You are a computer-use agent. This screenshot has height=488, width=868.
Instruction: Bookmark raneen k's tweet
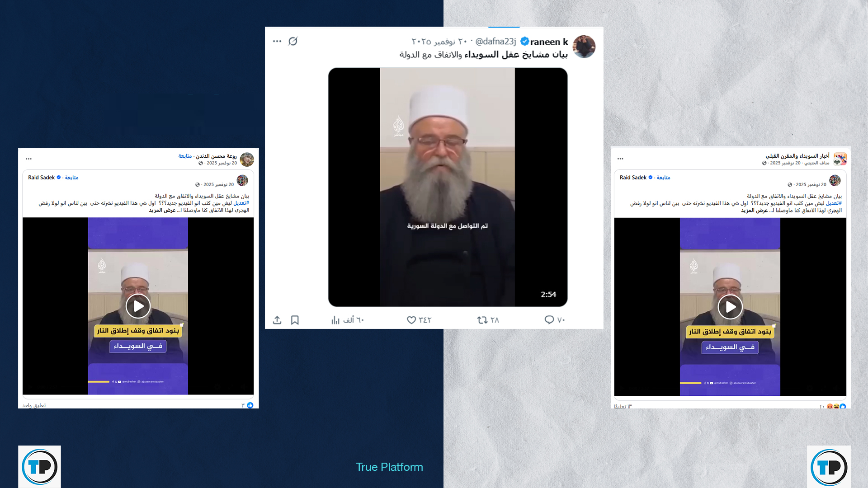point(295,320)
